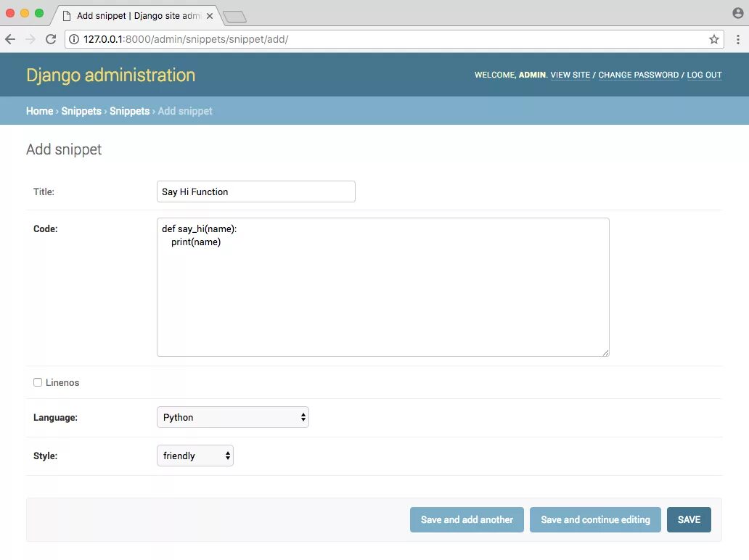Click the Linenos label text

click(x=62, y=382)
